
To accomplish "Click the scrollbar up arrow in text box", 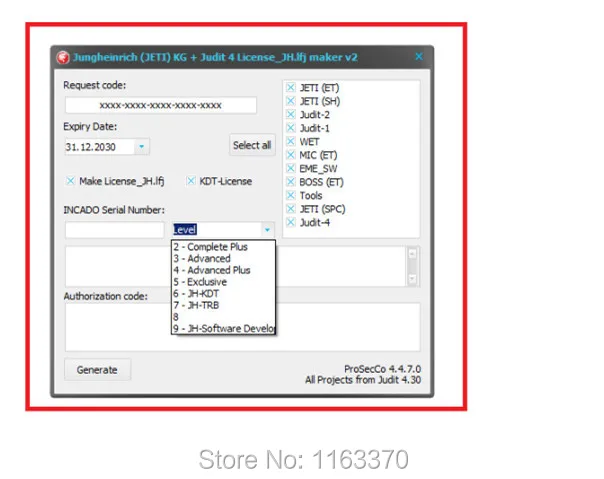I will pos(412,253).
